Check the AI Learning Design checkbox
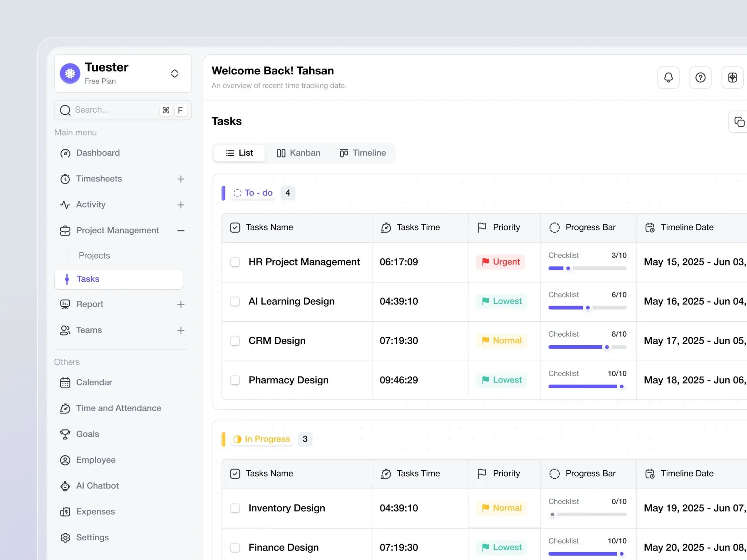The height and width of the screenshot is (560, 747). (x=235, y=302)
